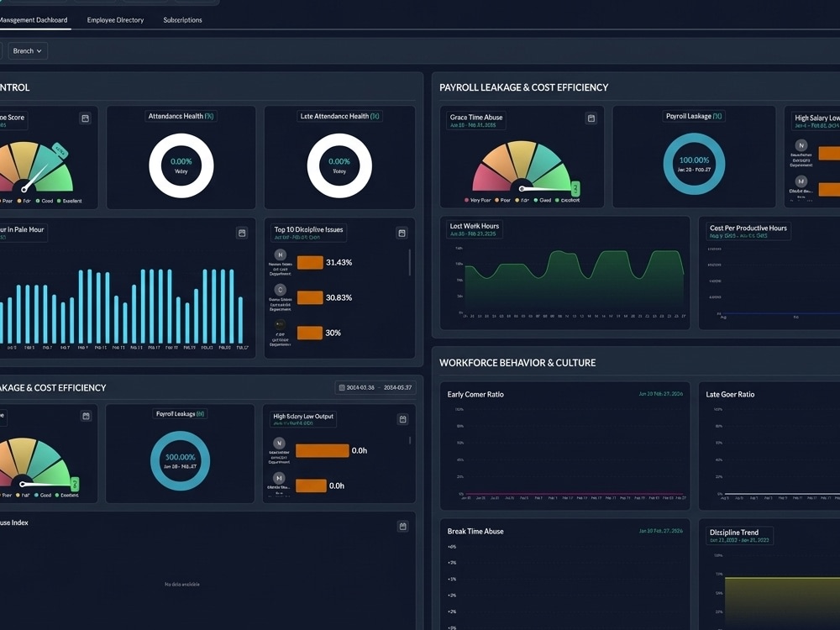
Task: Click the 30% orange discipline bar
Action: (310, 333)
